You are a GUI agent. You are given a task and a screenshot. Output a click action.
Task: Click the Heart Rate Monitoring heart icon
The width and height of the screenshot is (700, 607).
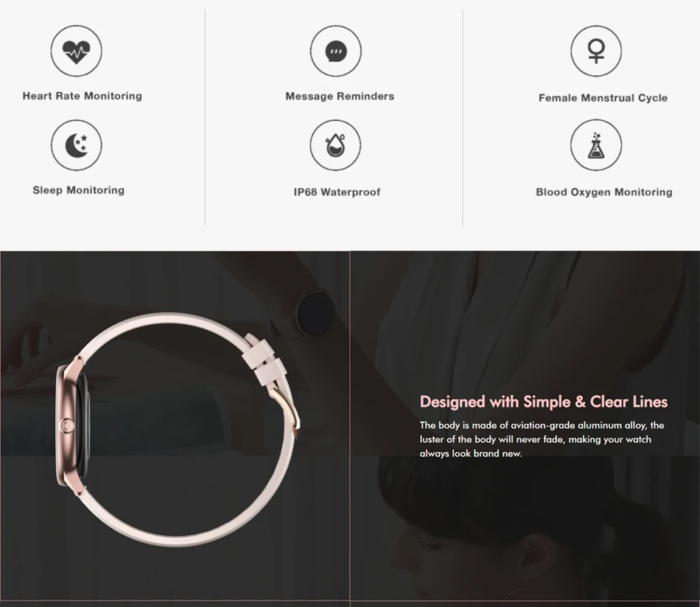pos(77,52)
